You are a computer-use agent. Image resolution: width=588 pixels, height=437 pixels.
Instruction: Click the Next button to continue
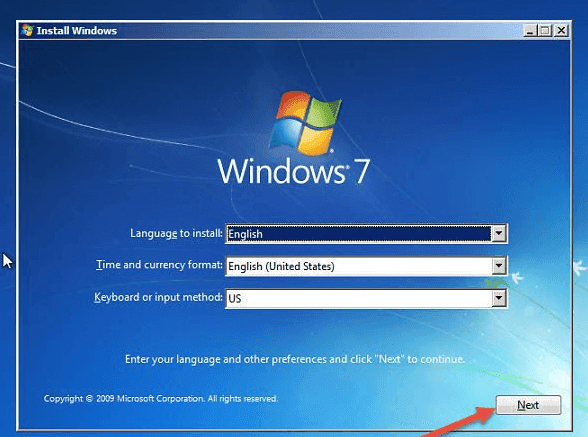528,405
